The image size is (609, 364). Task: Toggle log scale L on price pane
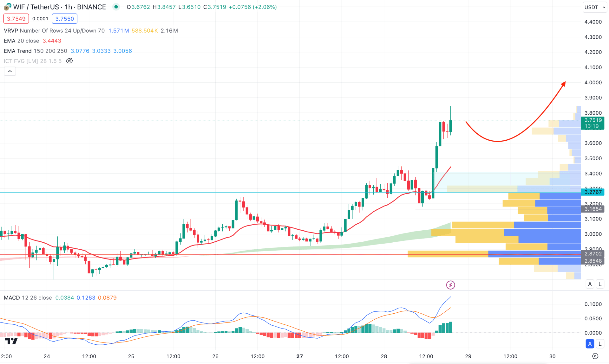600,284
